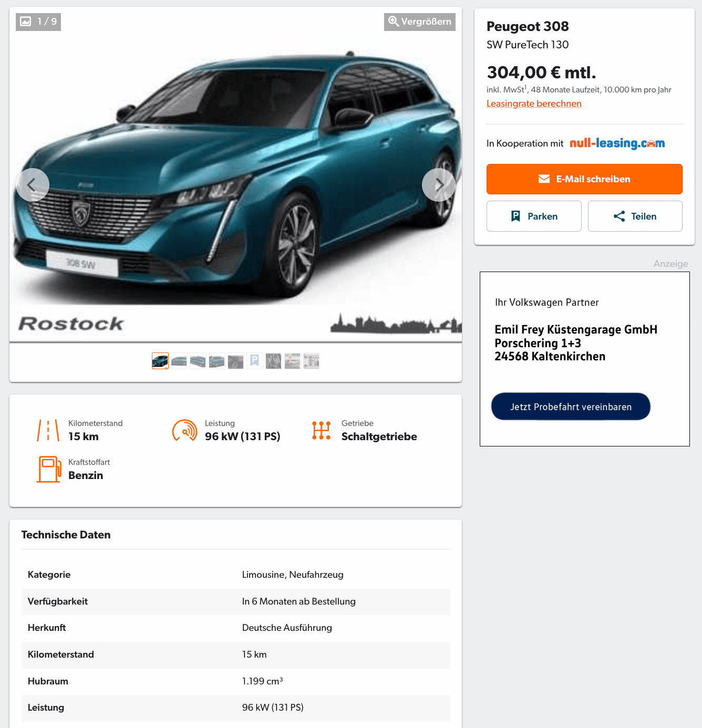
Task: Write an email with E-Mail schreiben
Action: click(584, 179)
